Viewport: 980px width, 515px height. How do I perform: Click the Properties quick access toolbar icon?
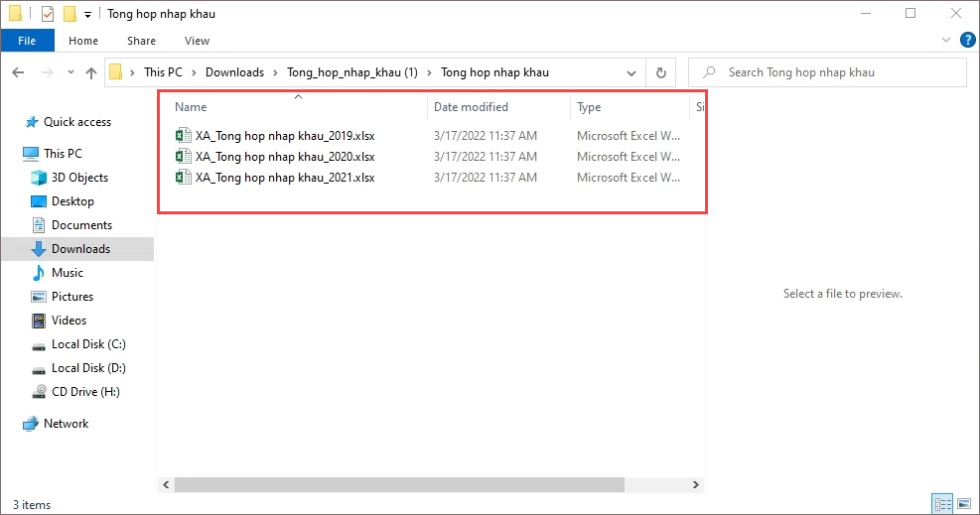point(47,14)
